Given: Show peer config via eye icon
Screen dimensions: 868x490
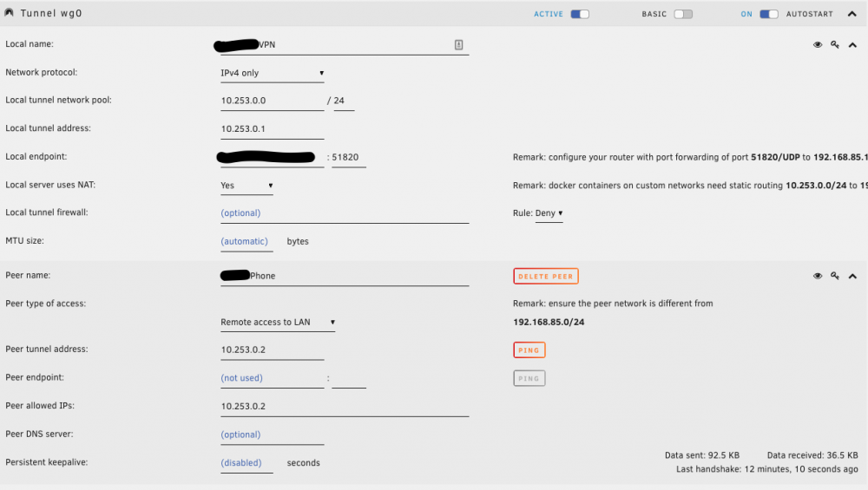Looking at the screenshot, I should 818,276.
